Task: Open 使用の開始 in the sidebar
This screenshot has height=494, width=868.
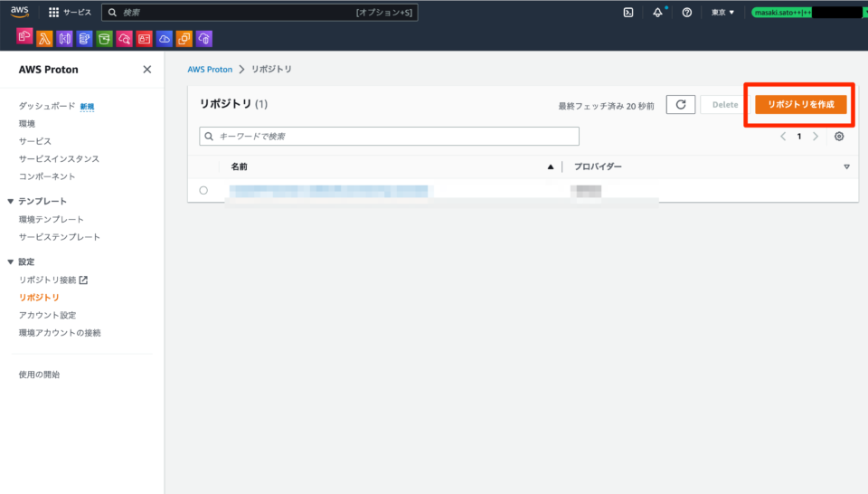Action: click(39, 375)
